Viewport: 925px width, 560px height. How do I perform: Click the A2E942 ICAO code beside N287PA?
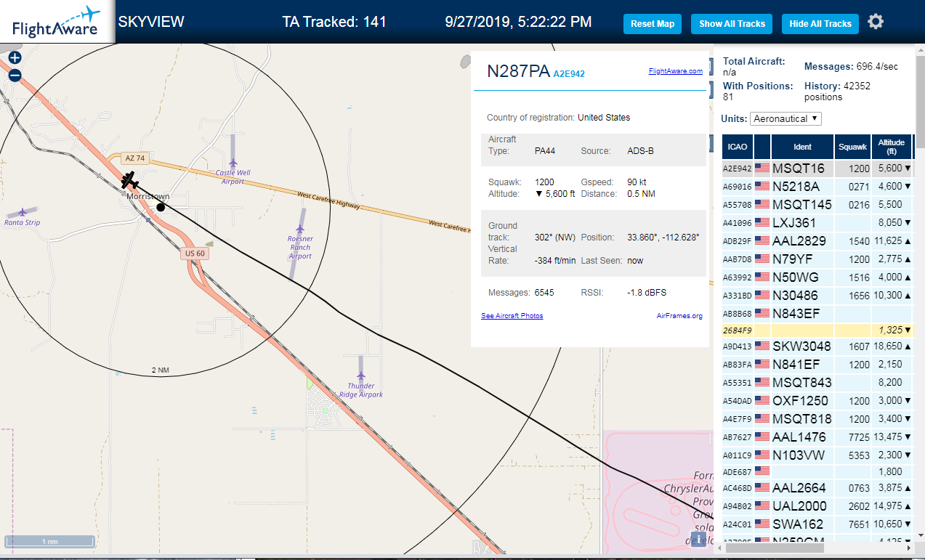click(x=569, y=74)
